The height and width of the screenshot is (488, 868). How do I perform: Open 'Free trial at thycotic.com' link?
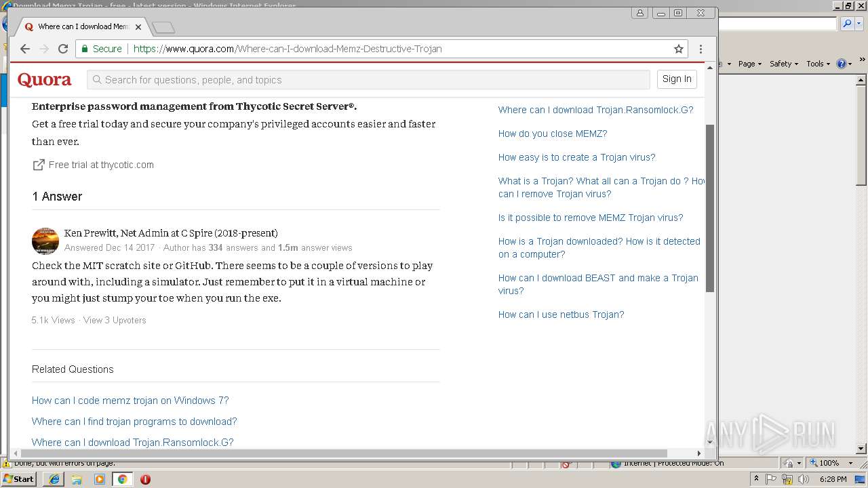click(x=101, y=165)
